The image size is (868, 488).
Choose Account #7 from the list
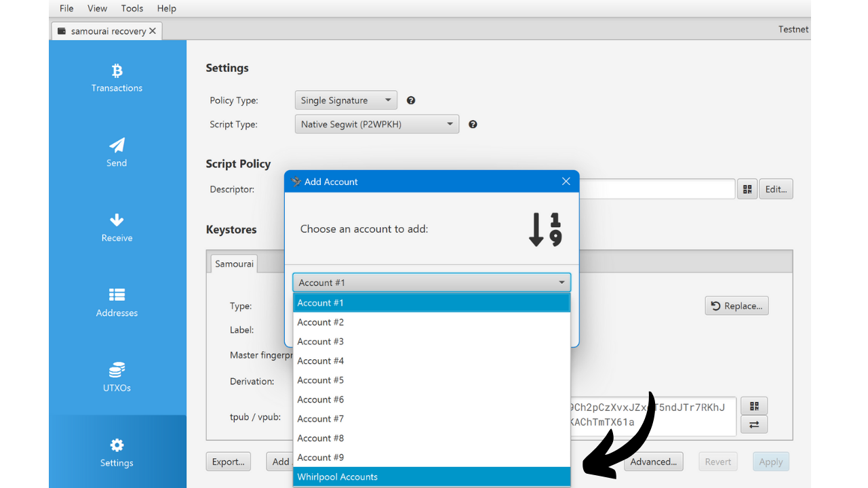(x=432, y=419)
